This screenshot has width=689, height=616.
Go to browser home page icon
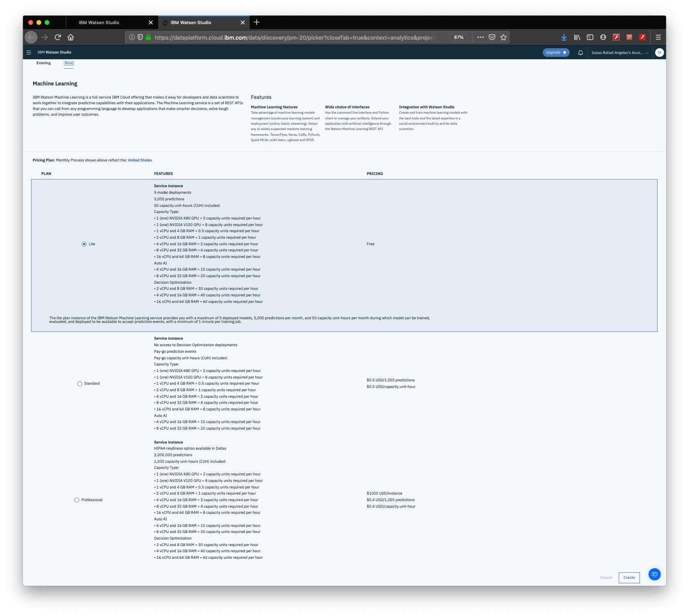pyautogui.click(x=71, y=37)
